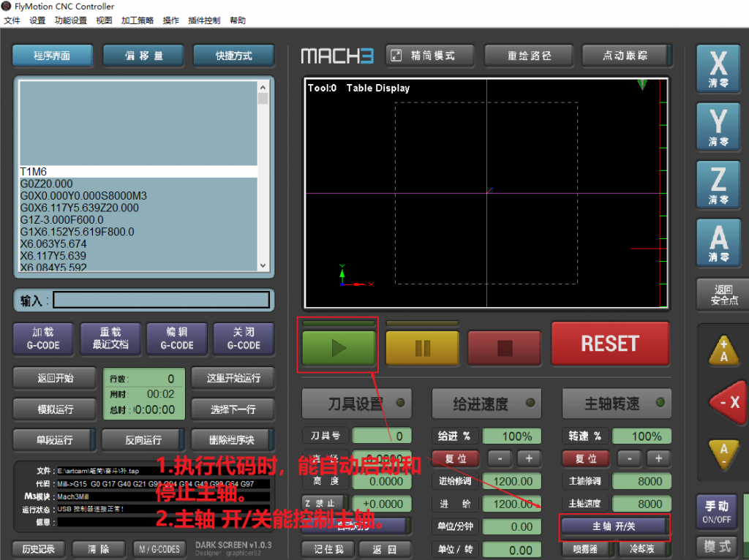
Task: Open the 操作 menu
Action: coord(170,20)
